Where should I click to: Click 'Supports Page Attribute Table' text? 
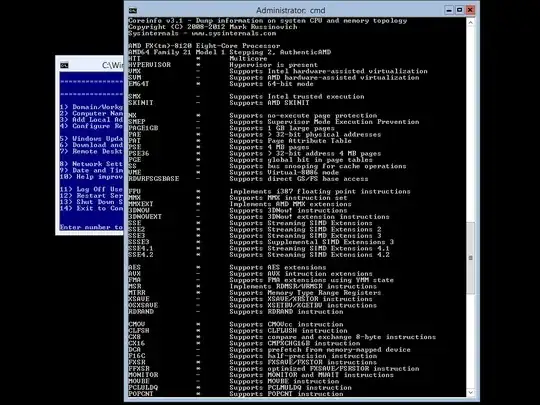coord(290,141)
